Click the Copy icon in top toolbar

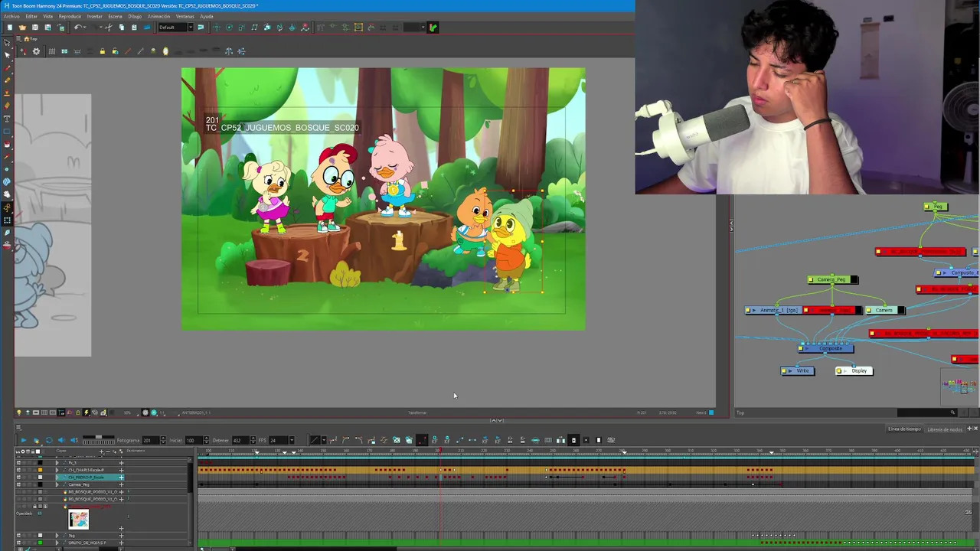[122, 28]
